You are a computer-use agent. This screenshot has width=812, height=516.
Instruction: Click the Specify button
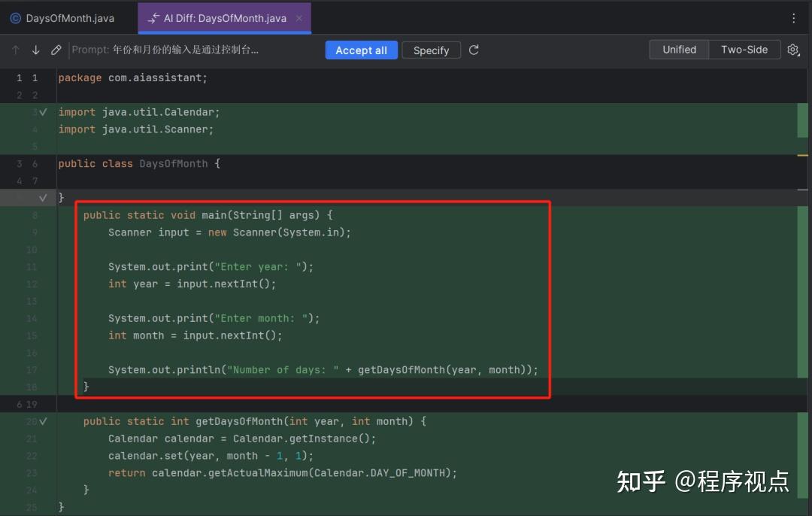point(431,50)
